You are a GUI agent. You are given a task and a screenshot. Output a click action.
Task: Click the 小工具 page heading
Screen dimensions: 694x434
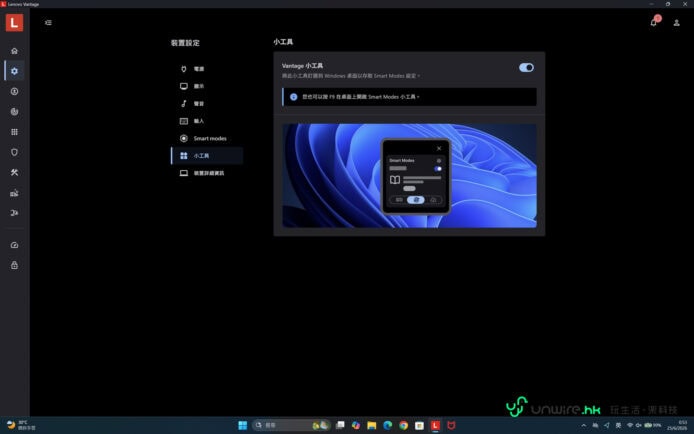(x=283, y=42)
